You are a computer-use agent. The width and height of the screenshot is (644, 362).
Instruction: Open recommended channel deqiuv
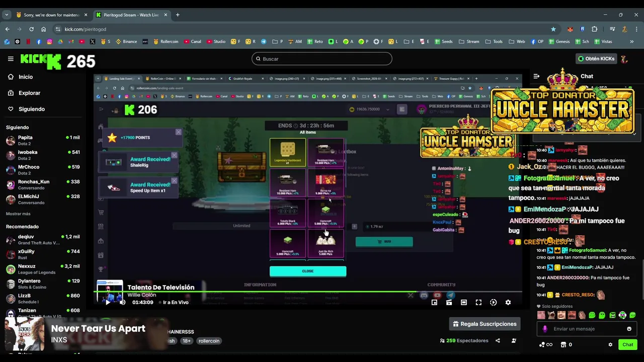[x=43, y=239]
